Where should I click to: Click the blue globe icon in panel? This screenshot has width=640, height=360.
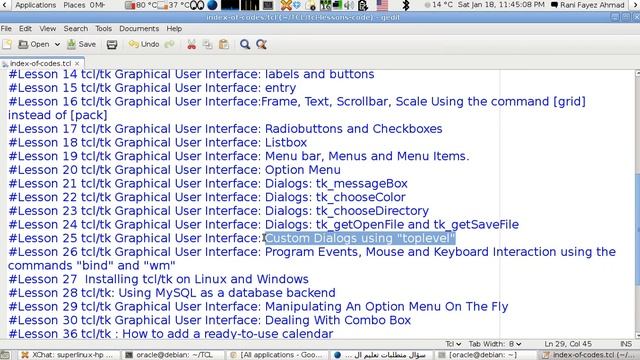212,5
